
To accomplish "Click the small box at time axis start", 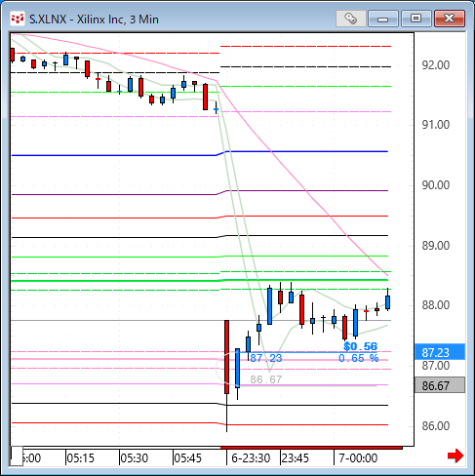I will point(17,456).
